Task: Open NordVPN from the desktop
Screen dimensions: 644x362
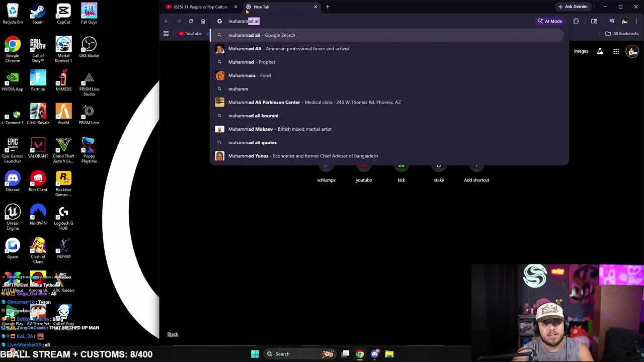Action: [38, 214]
